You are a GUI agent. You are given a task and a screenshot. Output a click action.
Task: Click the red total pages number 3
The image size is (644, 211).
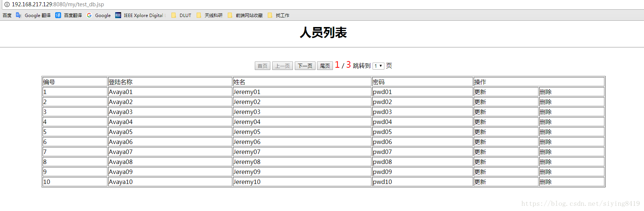(348, 65)
